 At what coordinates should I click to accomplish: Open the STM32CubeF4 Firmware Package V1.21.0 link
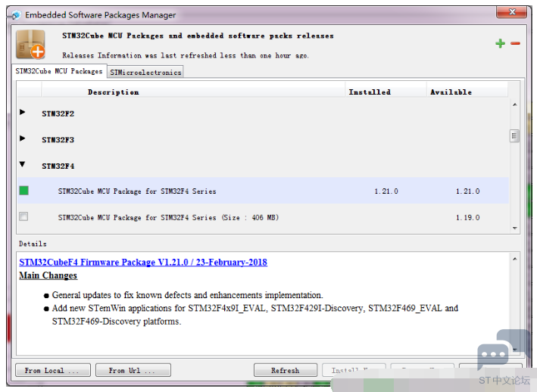point(143,262)
